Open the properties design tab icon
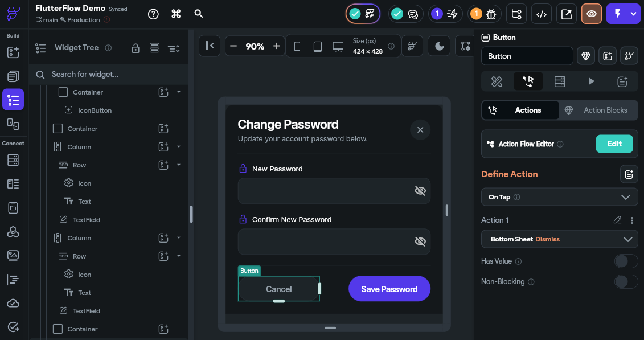Screen dimensions: 644x340 [497, 81]
